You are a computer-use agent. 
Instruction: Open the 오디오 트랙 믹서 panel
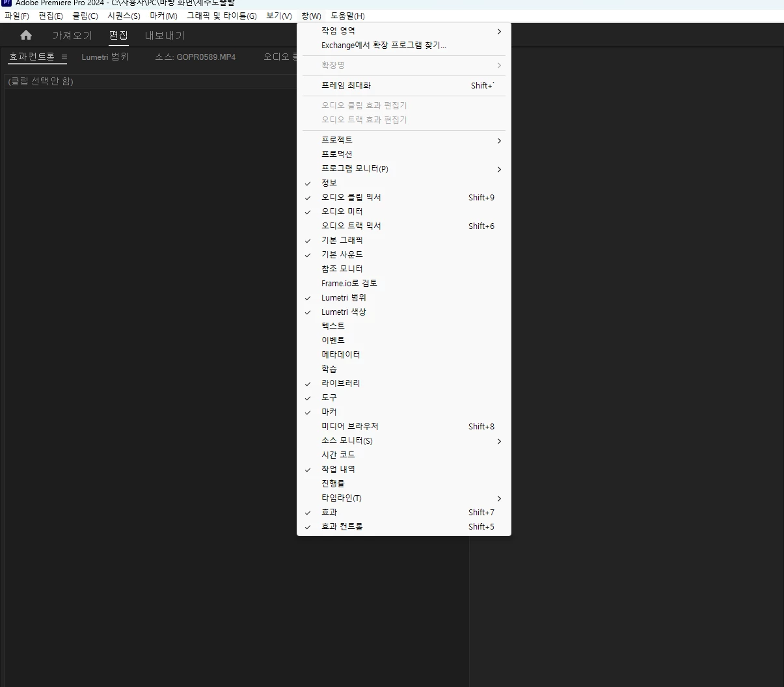[x=403, y=226]
